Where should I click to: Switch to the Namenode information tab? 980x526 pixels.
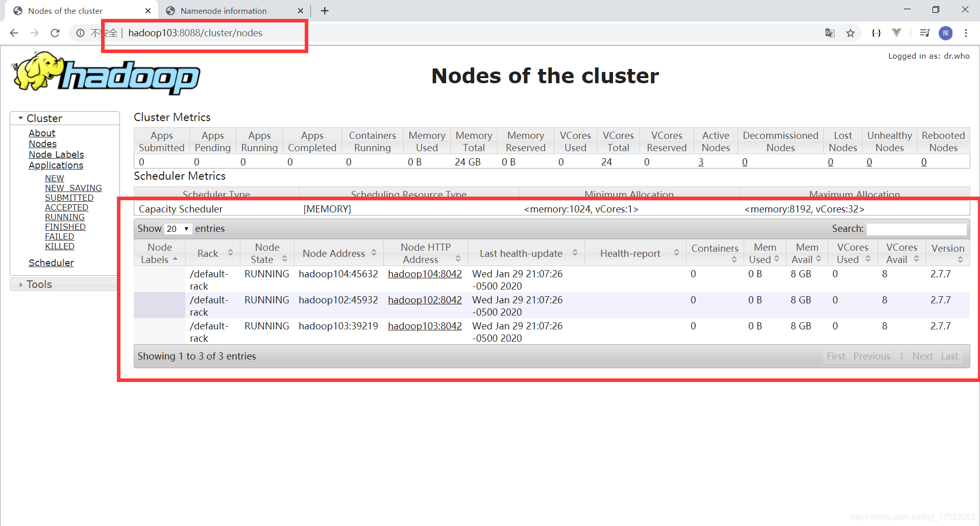click(x=234, y=11)
